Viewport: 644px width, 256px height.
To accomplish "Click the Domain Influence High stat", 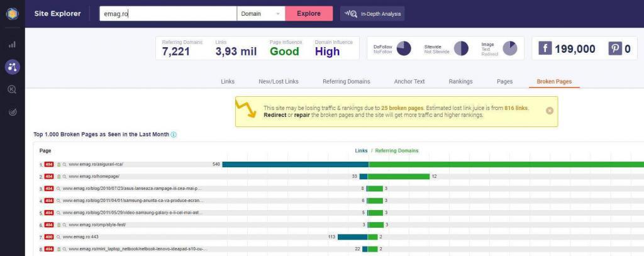I will 333,48.
